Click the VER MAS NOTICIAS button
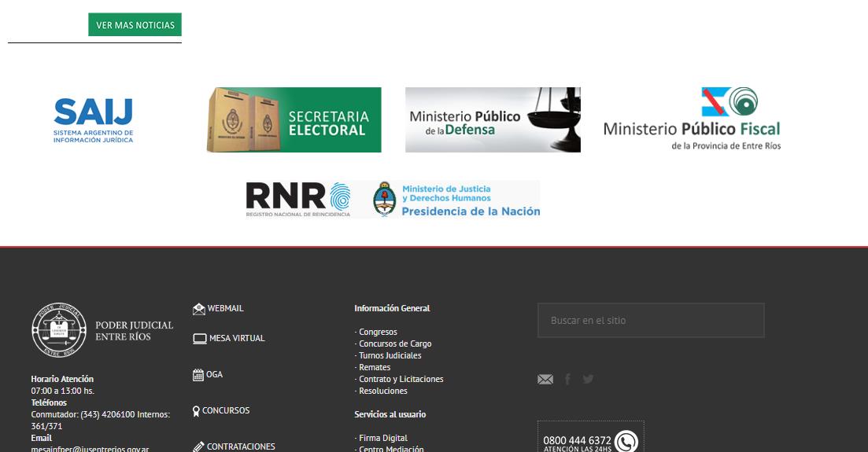This screenshot has height=452, width=868. click(135, 25)
